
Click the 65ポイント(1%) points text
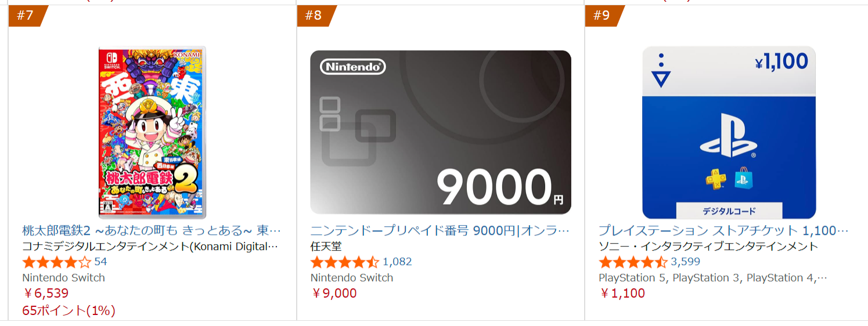[69, 310]
